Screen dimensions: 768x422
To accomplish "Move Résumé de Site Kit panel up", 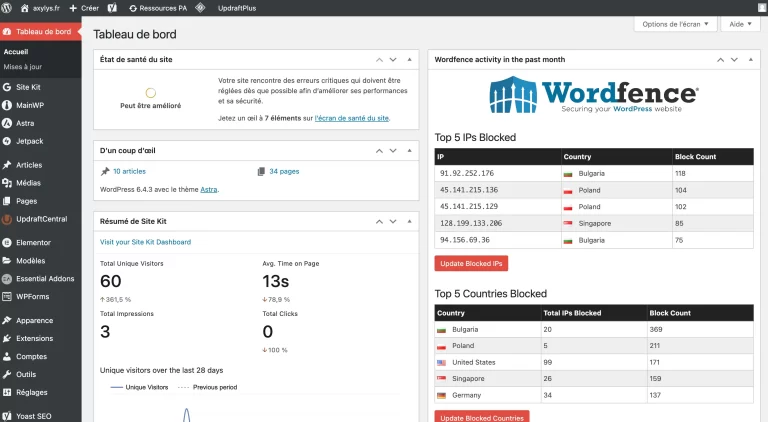I will tap(379, 222).
